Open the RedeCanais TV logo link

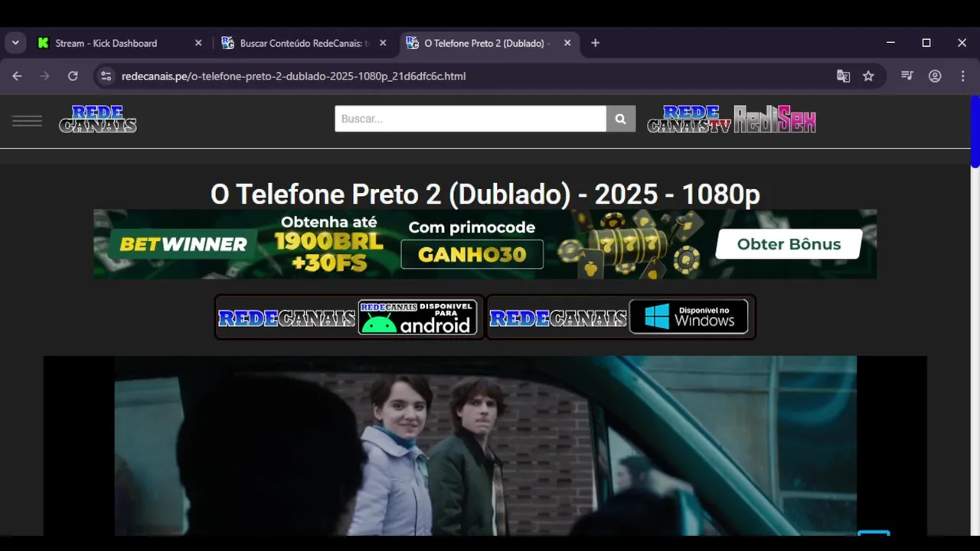[689, 119]
